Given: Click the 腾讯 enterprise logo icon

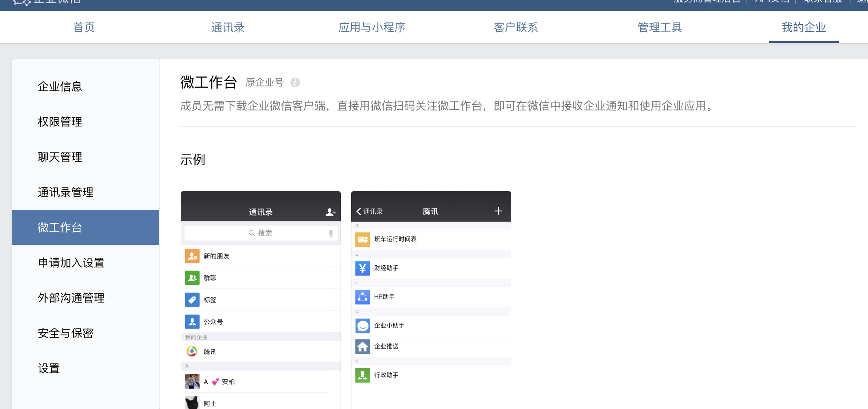Looking at the screenshot, I should point(192,351).
